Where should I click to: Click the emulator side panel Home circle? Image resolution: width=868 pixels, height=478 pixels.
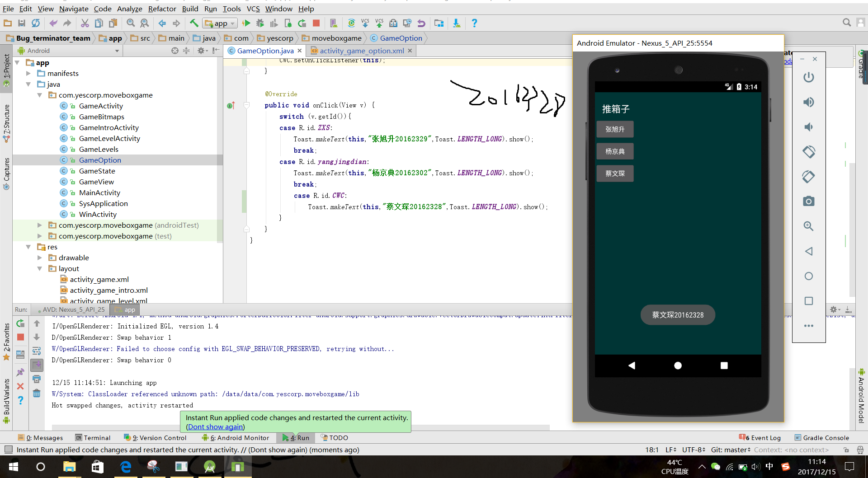809,276
